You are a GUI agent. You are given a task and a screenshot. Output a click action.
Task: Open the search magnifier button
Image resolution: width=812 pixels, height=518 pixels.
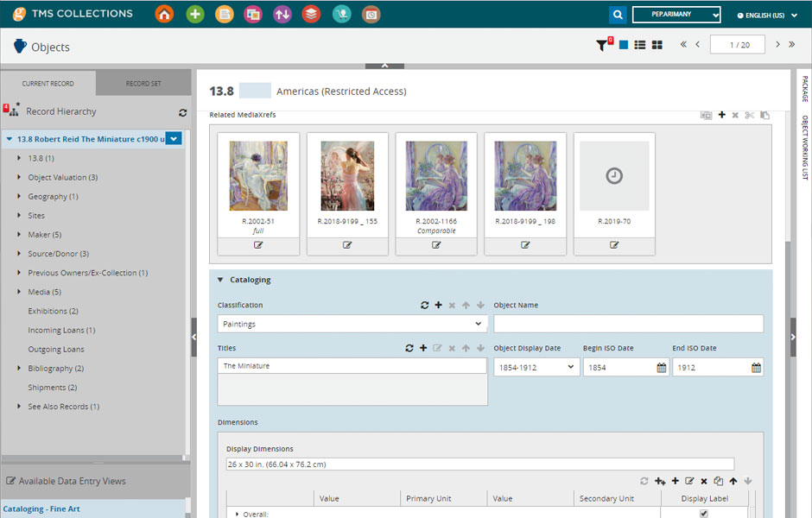[x=617, y=15]
